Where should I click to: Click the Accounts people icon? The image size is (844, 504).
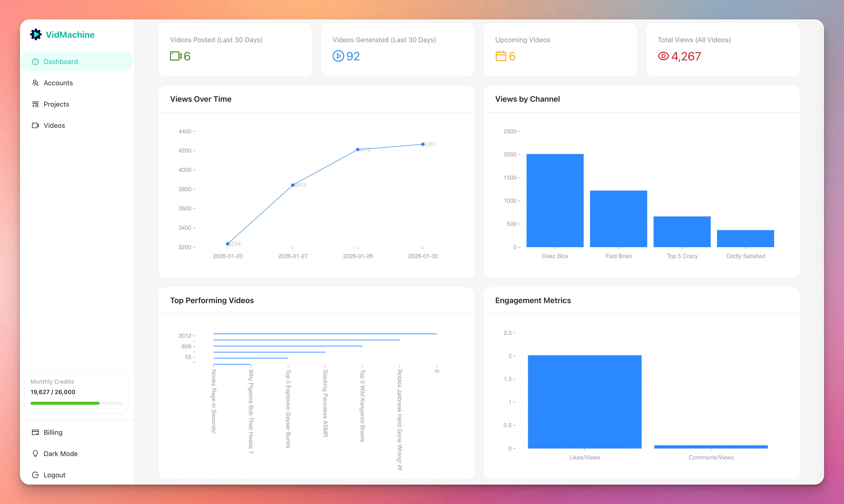tap(35, 83)
